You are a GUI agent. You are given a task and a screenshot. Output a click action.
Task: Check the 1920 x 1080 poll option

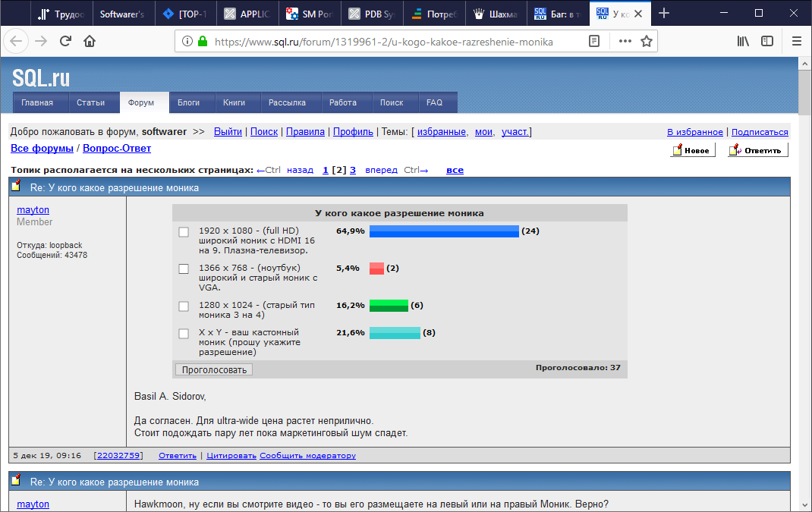coord(184,231)
